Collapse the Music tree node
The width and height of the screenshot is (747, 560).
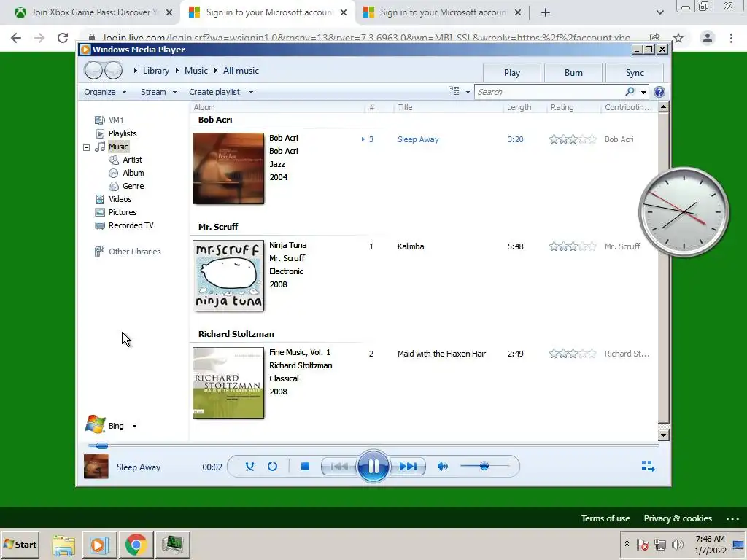[86, 147]
